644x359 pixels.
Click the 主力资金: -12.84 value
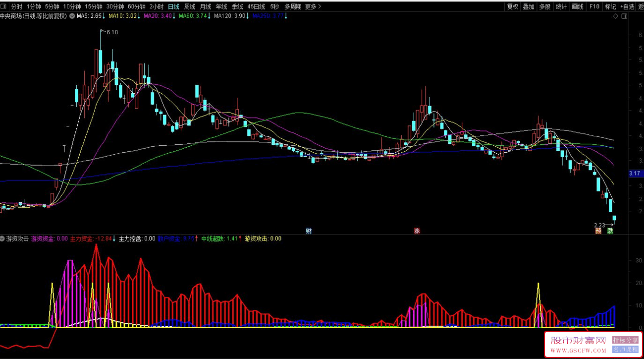pos(92,239)
